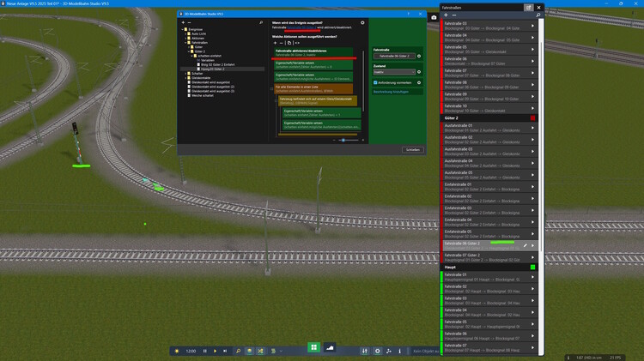Skip simulation forward
This screenshot has height=361, width=644.
click(225, 352)
